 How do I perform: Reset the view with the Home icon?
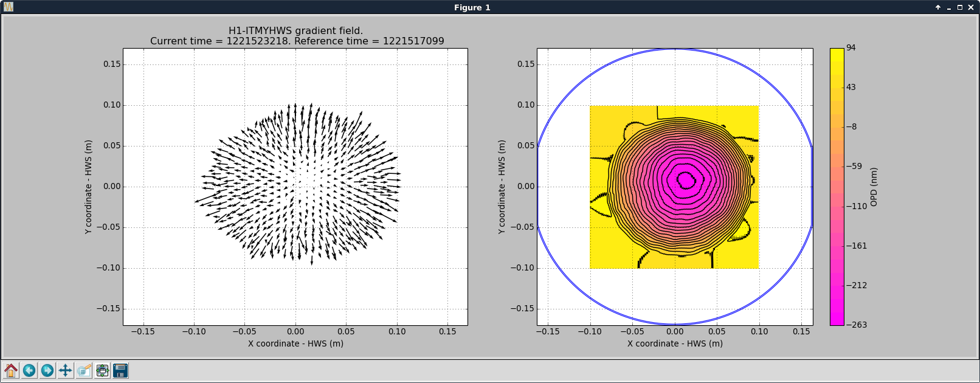click(x=11, y=370)
